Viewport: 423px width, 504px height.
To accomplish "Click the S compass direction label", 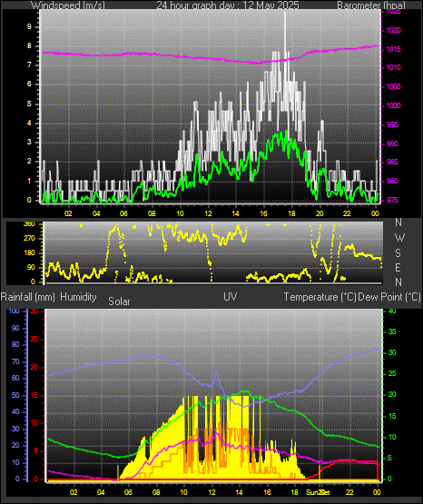I will (398, 253).
